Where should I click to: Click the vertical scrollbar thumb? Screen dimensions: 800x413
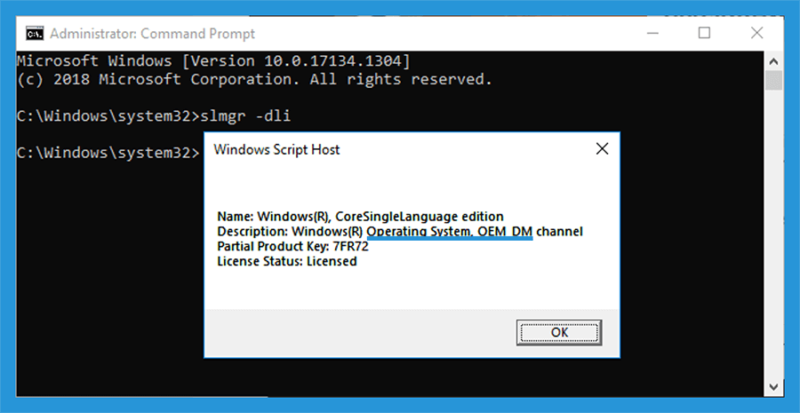(x=773, y=81)
